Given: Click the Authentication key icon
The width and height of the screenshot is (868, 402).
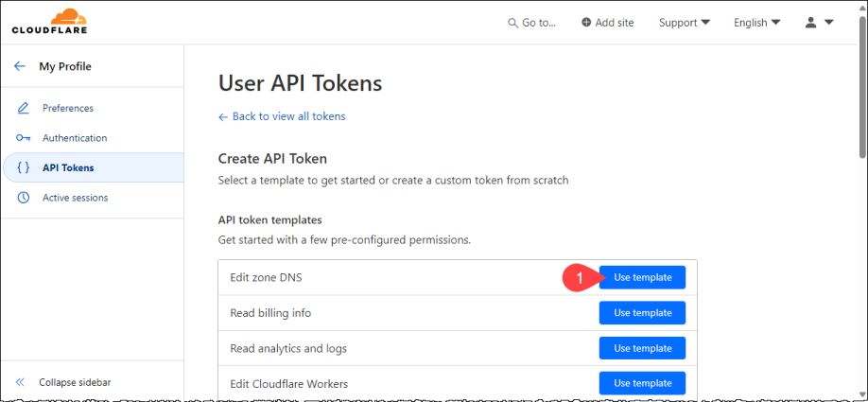Looking at the screenshot, I should point(24,138).
